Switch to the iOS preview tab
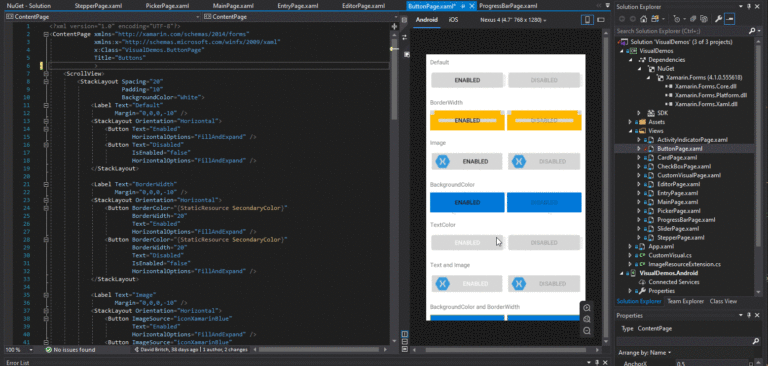 (454, 20)
